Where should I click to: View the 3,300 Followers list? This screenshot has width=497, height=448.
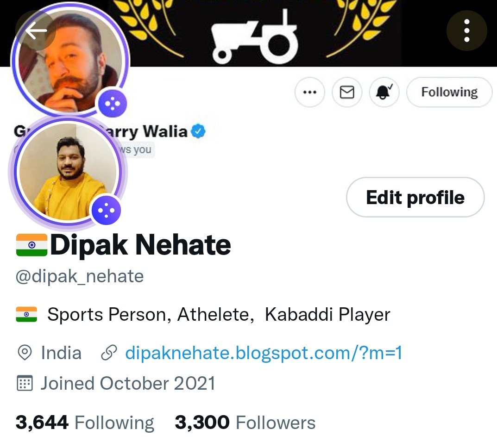[245, 423]
